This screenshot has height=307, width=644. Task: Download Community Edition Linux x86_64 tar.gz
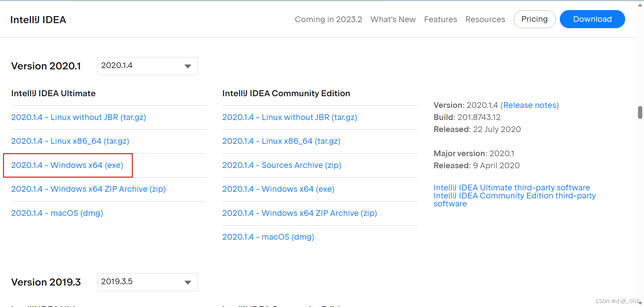(x=281, y=141)
